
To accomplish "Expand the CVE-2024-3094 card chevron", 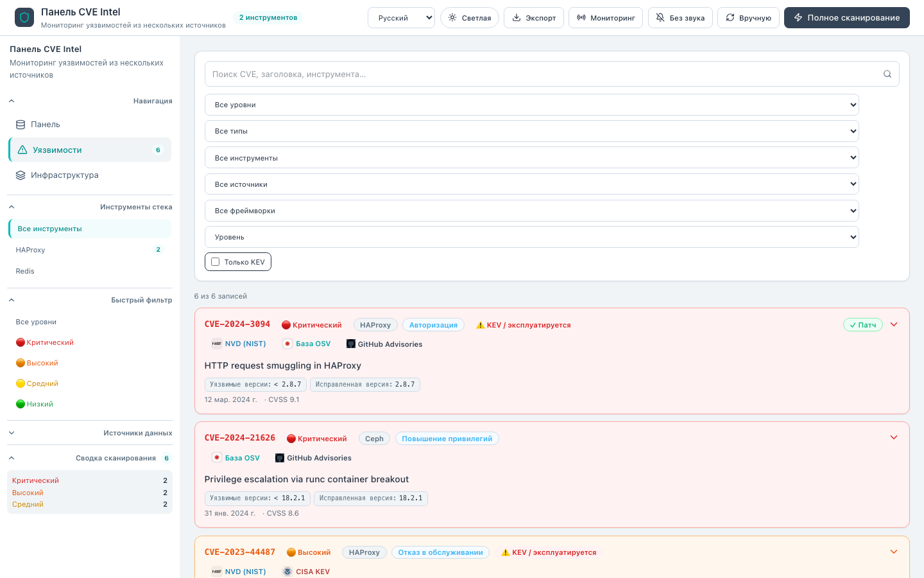I will click(x=894, y=324).
